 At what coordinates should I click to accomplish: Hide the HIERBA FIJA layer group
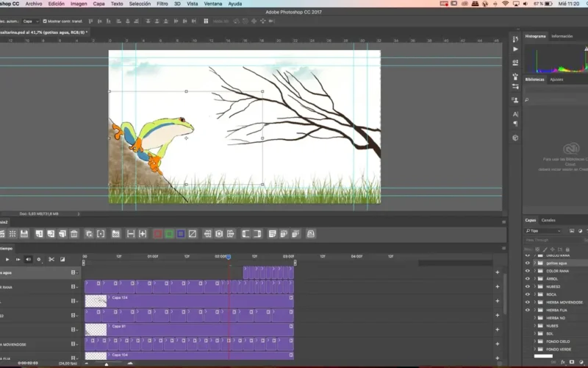527,310
